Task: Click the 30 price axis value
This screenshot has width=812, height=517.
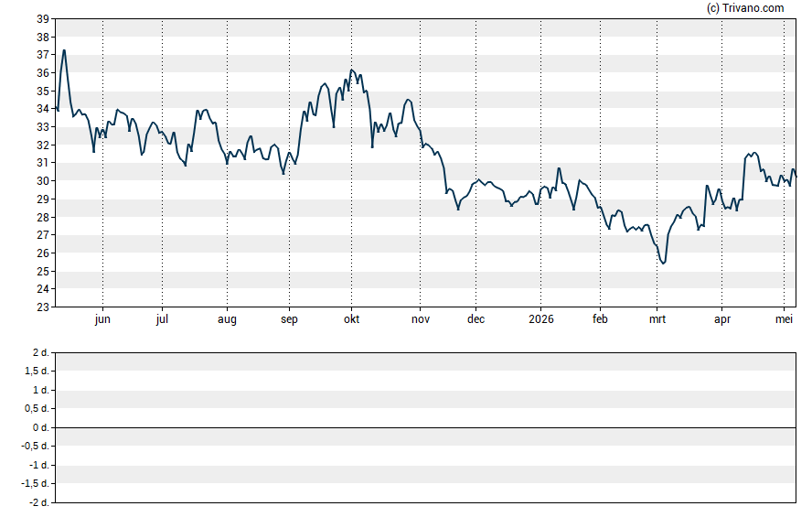Action: [43, 181]
